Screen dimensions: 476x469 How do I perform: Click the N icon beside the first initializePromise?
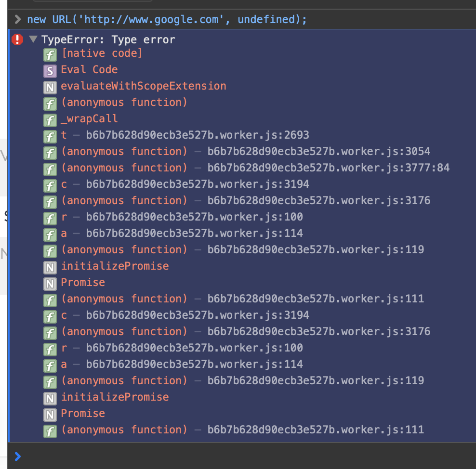tap(50, 268)
